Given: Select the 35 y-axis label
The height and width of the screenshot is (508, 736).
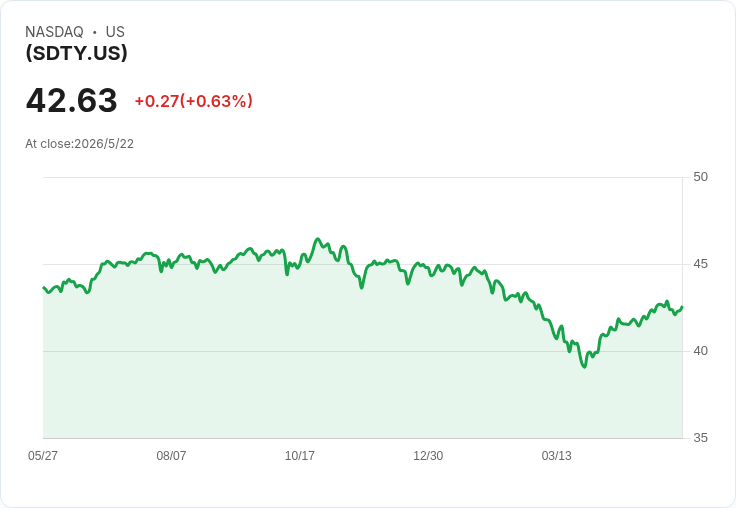Looking at the screenshot, I should pyautogui.click(x=700, y=438).
